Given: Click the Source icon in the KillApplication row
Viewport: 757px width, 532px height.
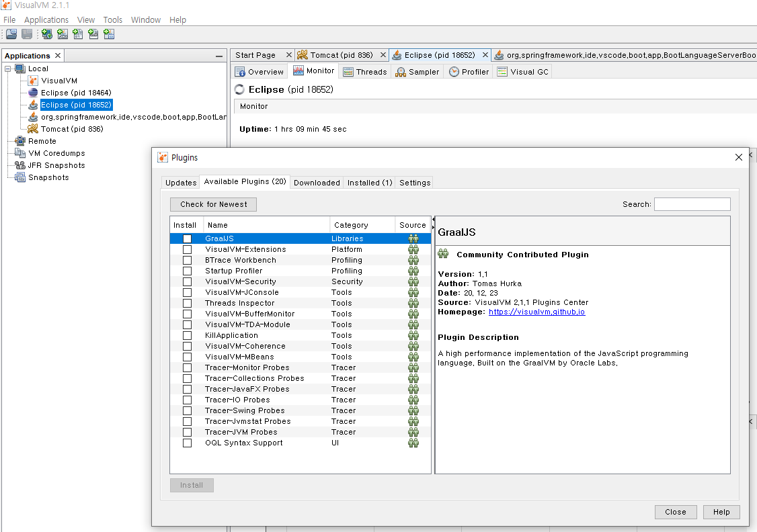Looking at the screenshot, I should point(413,335).
